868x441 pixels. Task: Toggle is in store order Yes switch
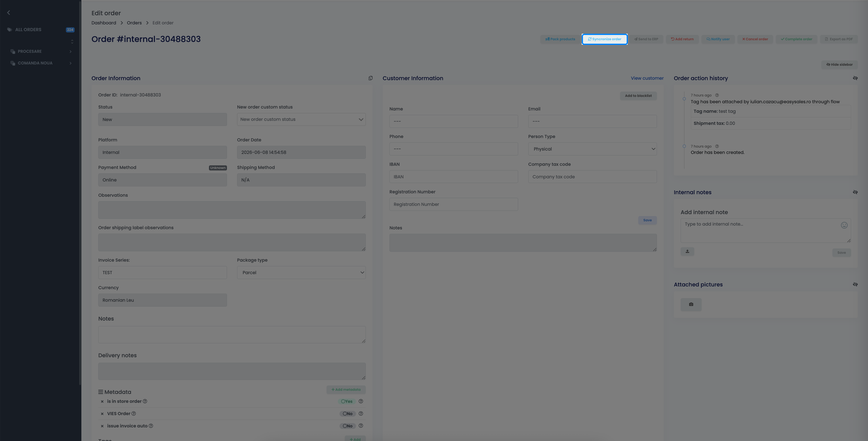coord(347,401)
